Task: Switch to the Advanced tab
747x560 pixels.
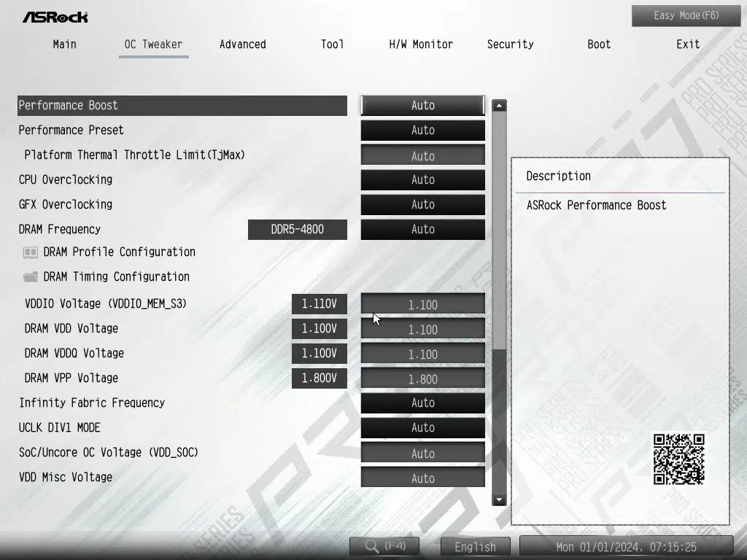Action: coord(242,44)
